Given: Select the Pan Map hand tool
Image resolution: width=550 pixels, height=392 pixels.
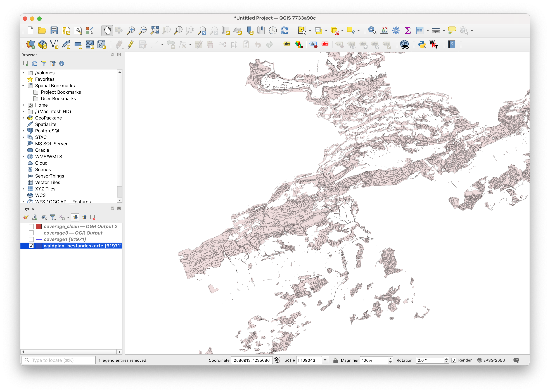Looking at the screenshot, I should [107, 30].
